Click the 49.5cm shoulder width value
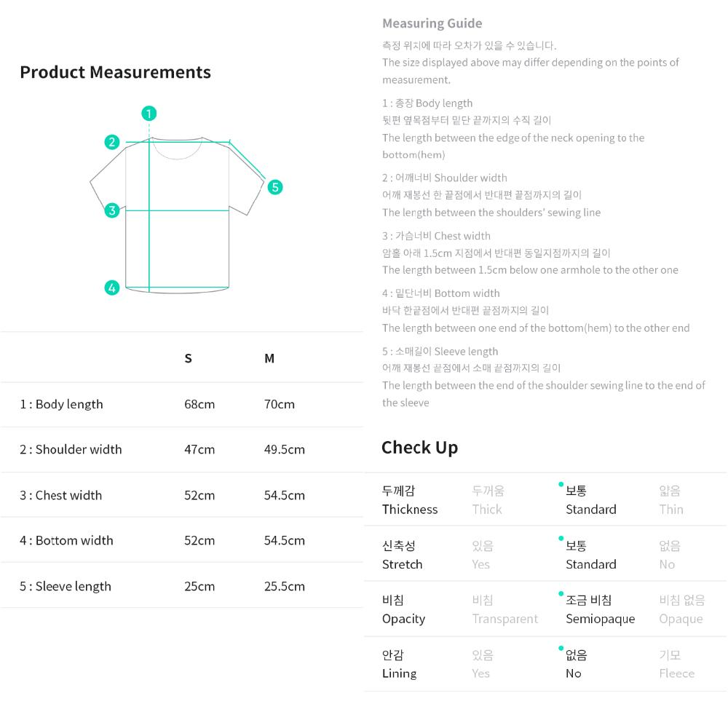This screenshot has width=728, height=728. point(284,449)
